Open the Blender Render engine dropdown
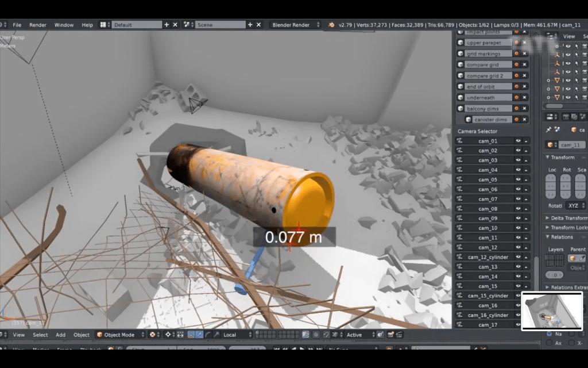The image size is (588, 368). click(x=296, y=25)
